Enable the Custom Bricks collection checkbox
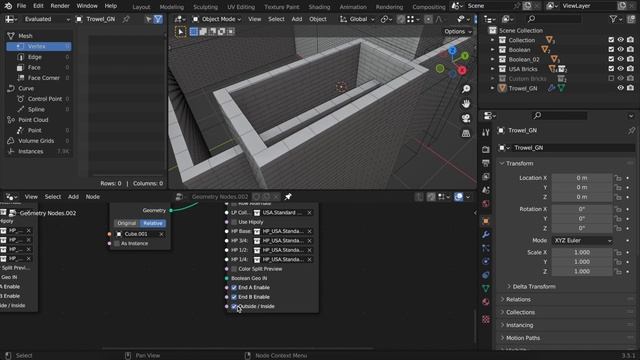The image size is (640, 360). point(611,78)
